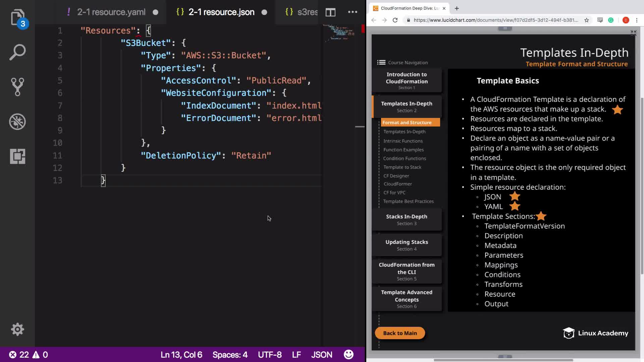Open the Explorer files icon
644x362 pixels.
click(17, 17)
